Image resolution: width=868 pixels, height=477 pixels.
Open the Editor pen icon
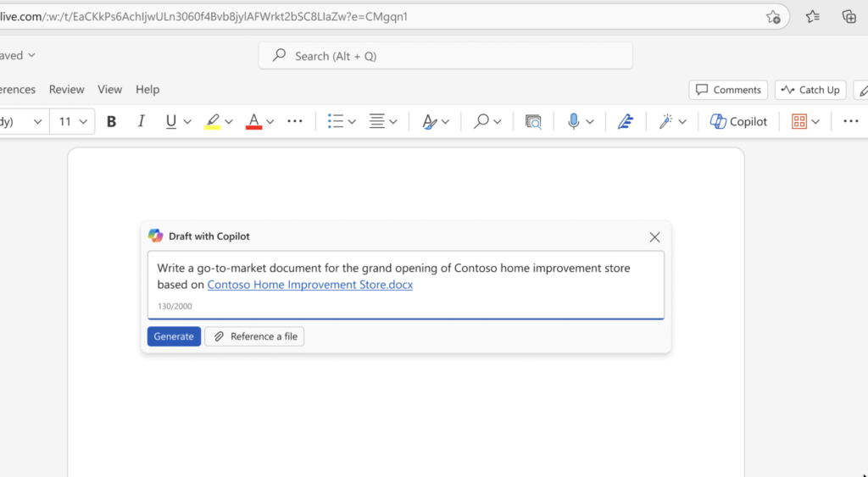click(626, 121)
